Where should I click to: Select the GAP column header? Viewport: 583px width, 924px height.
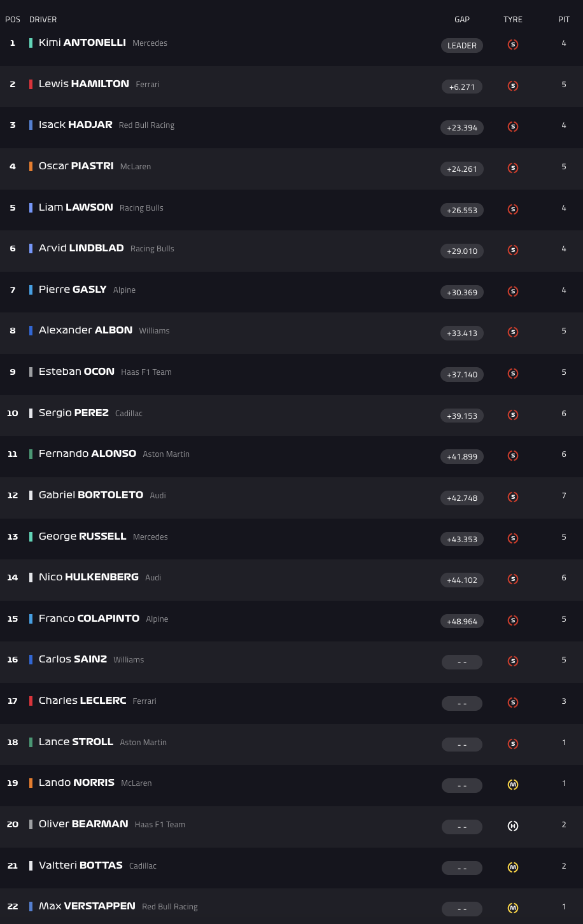click(x=462, y=20)
